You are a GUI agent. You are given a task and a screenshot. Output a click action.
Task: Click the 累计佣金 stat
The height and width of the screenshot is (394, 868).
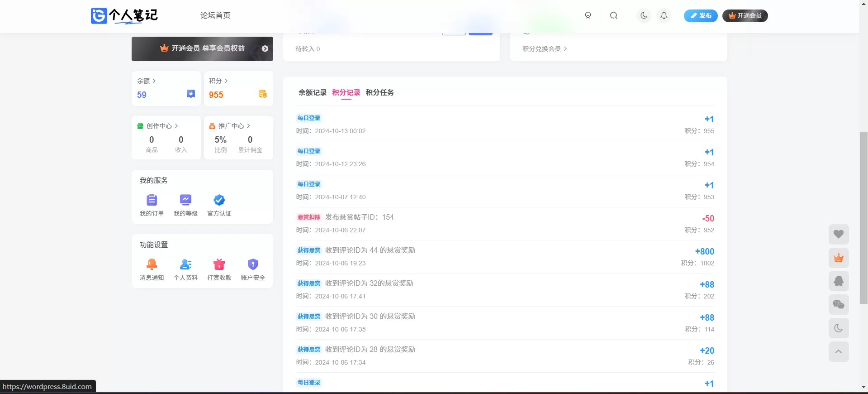(250, 144)
